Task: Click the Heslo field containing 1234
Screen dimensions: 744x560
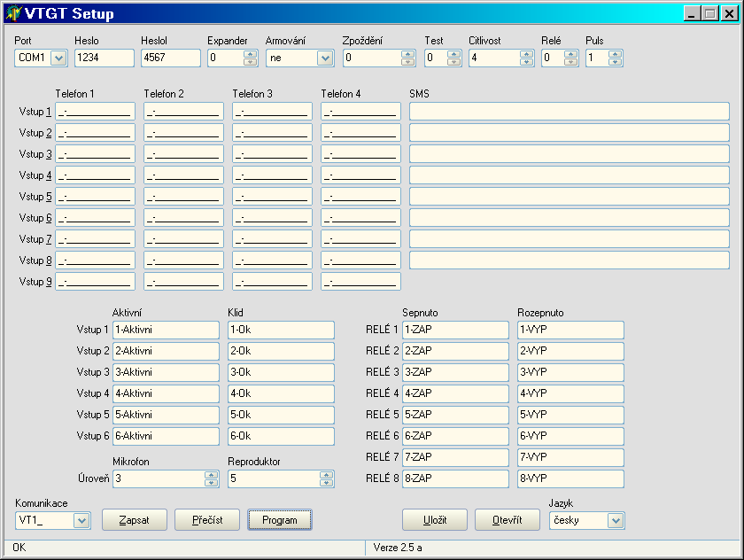Action: tap(104, 58)
